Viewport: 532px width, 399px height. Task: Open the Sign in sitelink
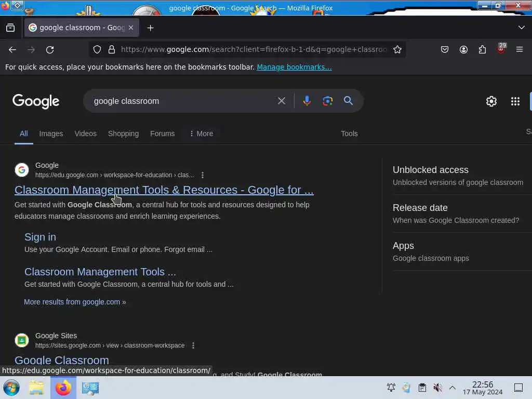(40, 237)
